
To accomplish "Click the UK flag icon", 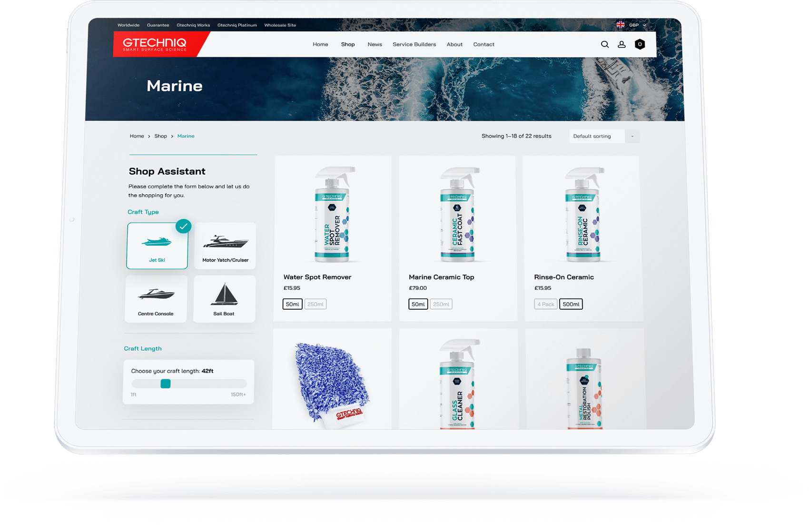I will 621,25.
